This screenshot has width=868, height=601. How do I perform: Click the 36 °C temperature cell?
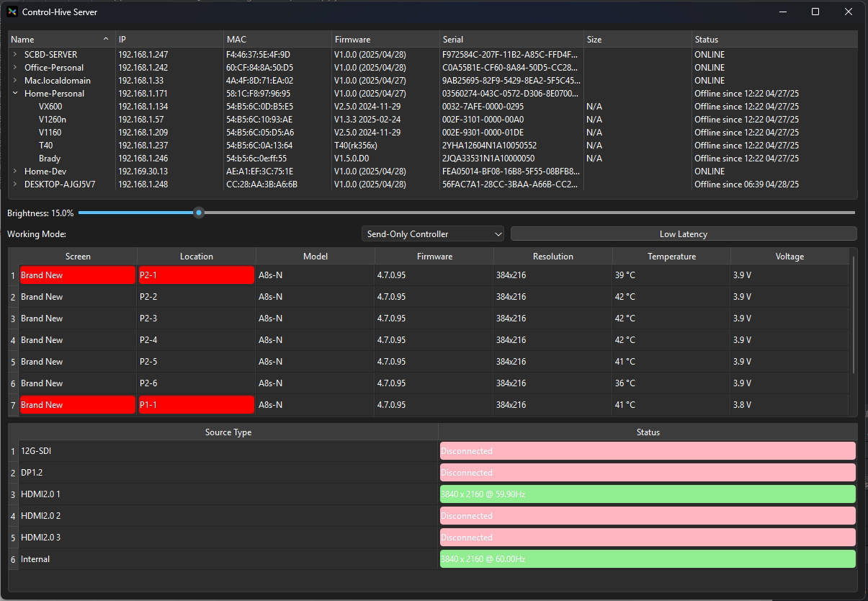pyautogui.click(x=671, y=383)
